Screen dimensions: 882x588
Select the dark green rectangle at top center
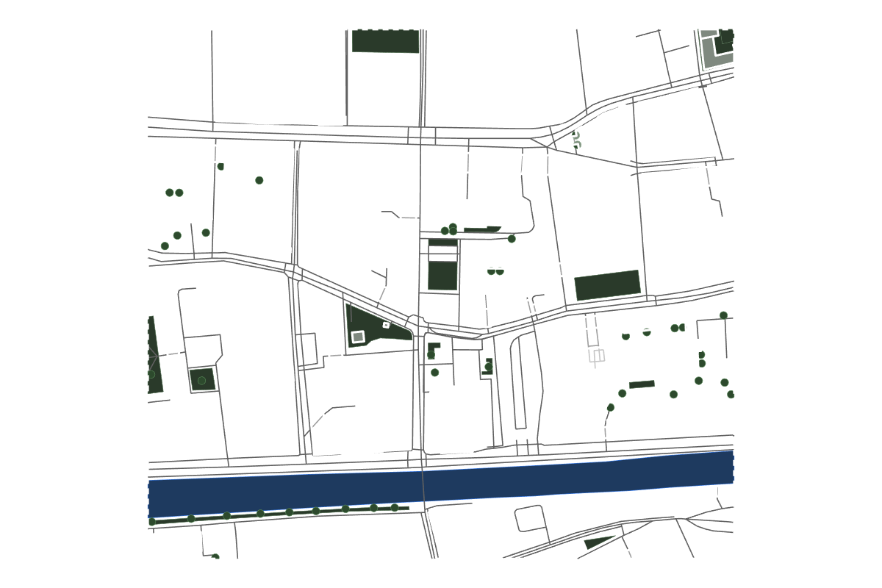[385, 41]
